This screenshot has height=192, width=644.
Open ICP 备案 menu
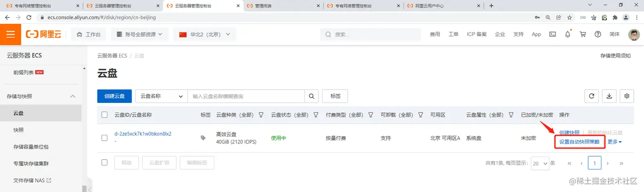click(477, 35)
